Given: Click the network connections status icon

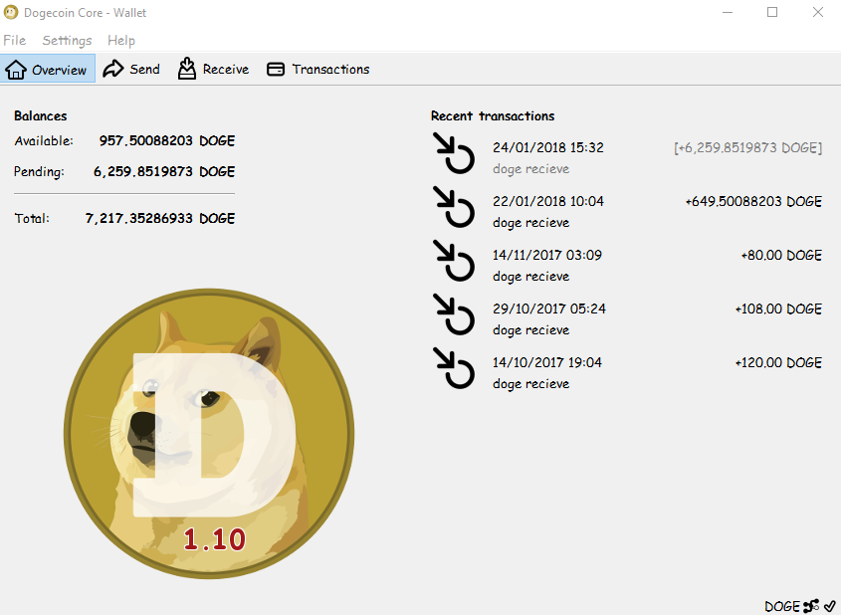Looking at the screenshot, I should (x=811, y=606).
